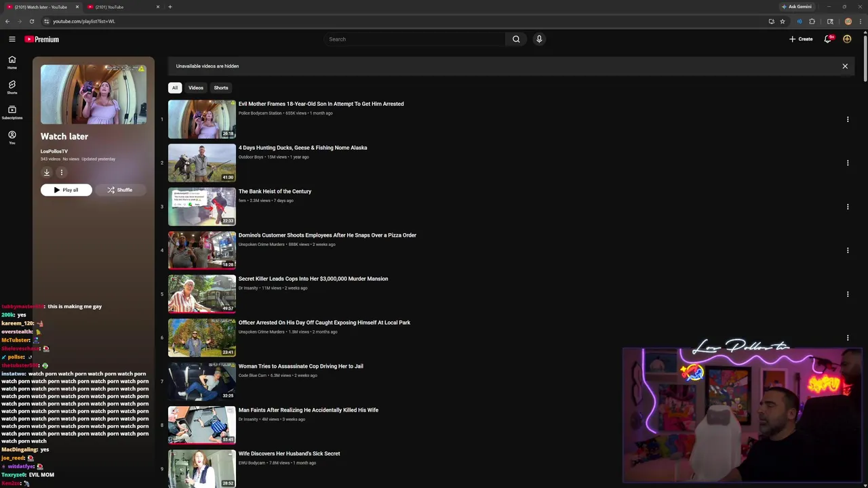Screen dimensions: 868x488
Task: Open YouTube notifications bell
Action: [x=827, y=39]
